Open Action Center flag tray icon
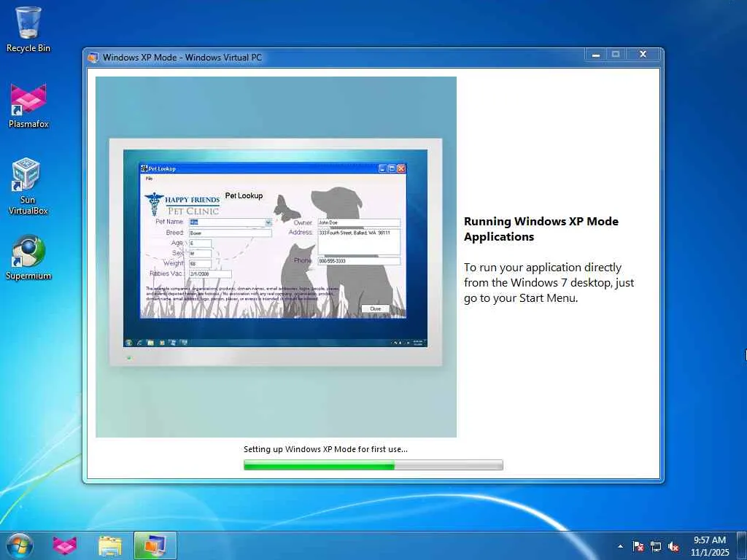Image resolution: width=747 pixels, height=560 pixels. tap(638, 546)
